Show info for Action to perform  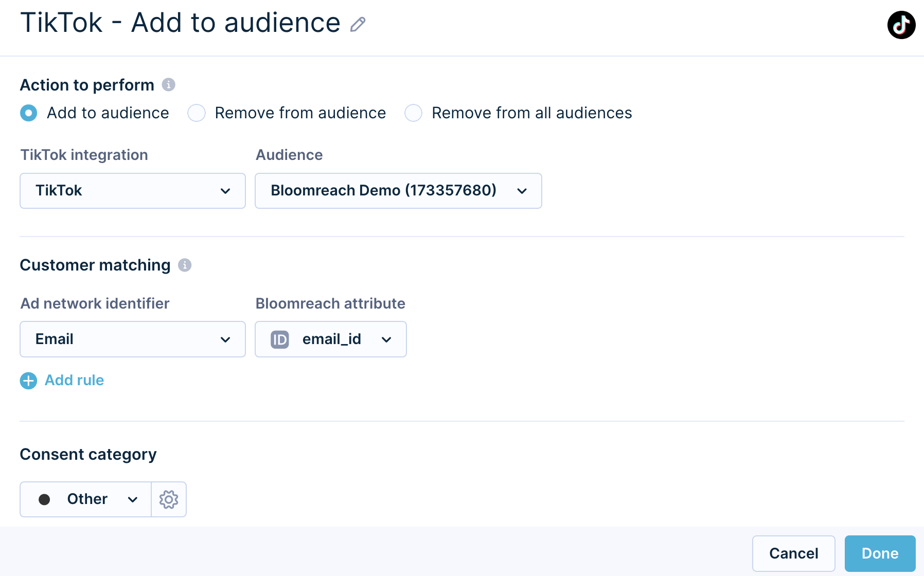(x=168, y=84)
